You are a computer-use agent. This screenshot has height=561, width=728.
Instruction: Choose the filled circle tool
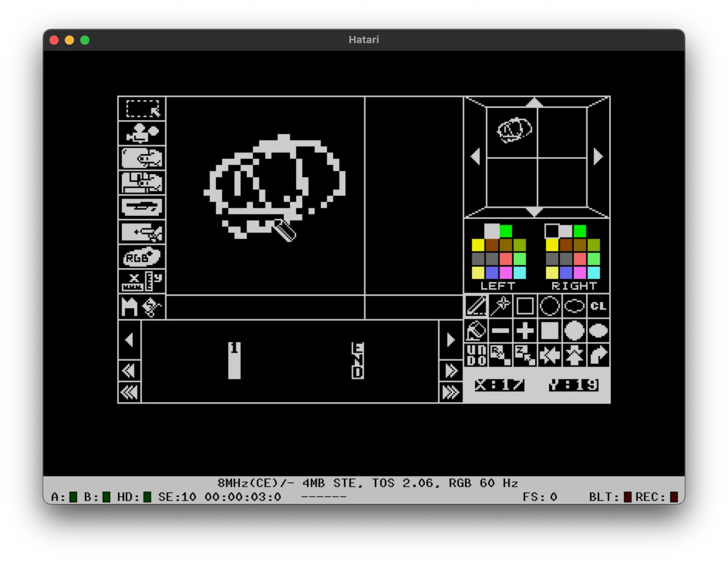click(574, 331)
